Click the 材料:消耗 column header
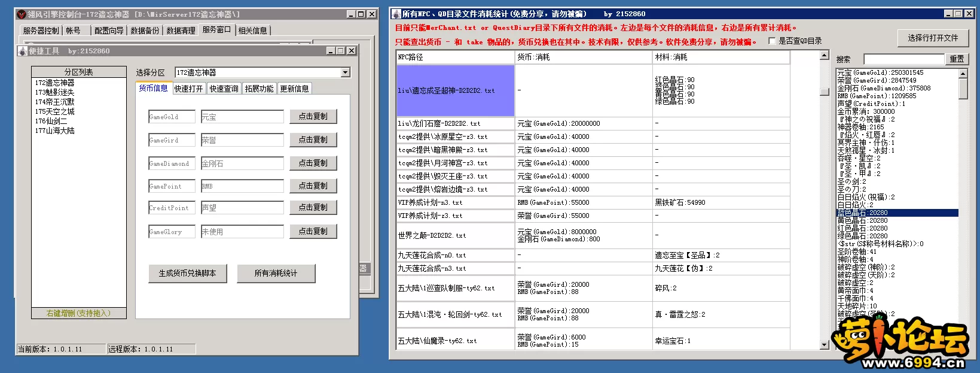 click(x=722, y=57)
